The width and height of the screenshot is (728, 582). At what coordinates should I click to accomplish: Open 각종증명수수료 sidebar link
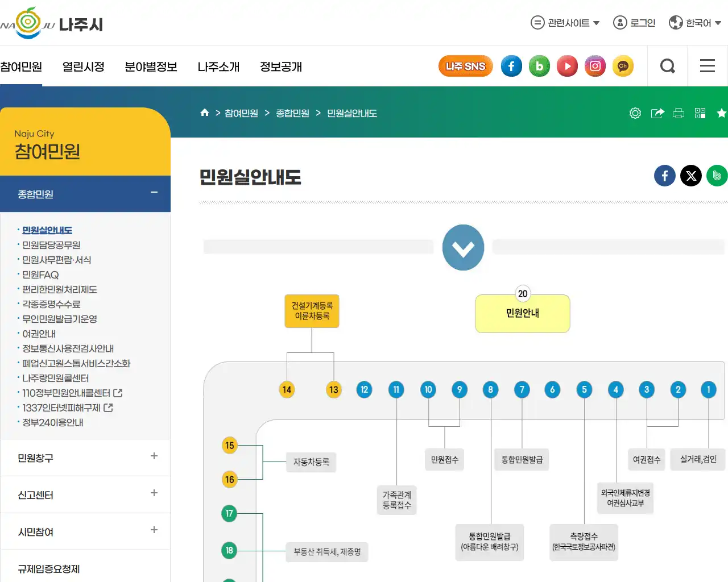[51, 304]
